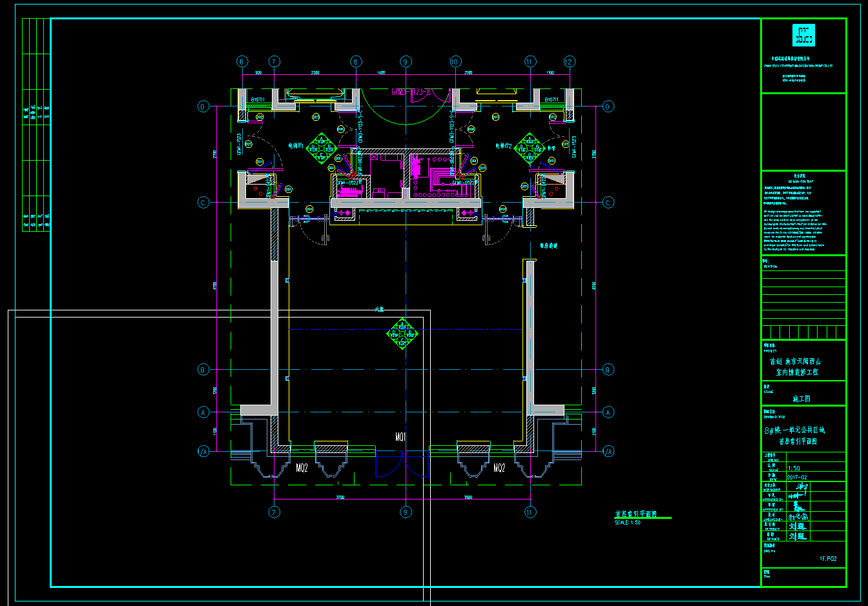The image size is (868, 606).
Task: Click the 疏散通道 note near the right wall
Action: 548,246
